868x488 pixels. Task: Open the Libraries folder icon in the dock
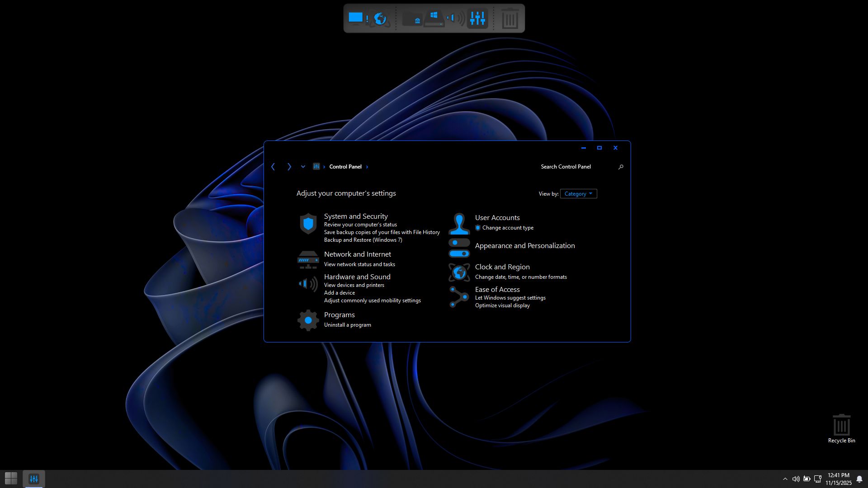[412, 19]
